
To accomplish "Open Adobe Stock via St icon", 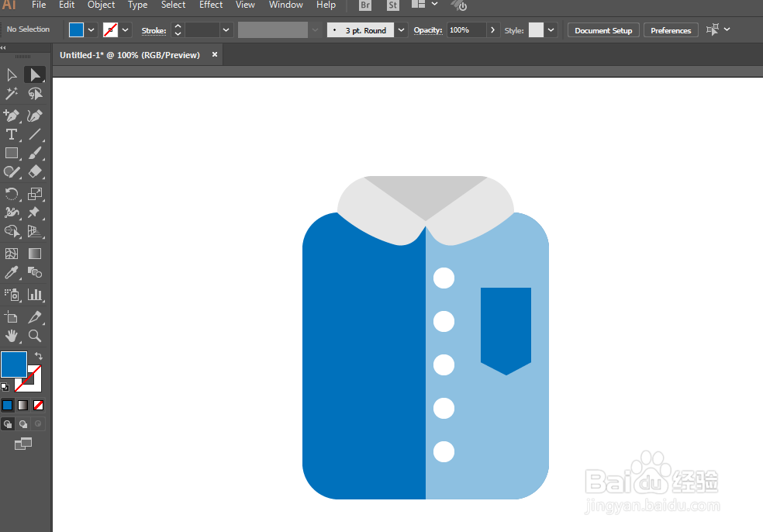I will point(392,5).
